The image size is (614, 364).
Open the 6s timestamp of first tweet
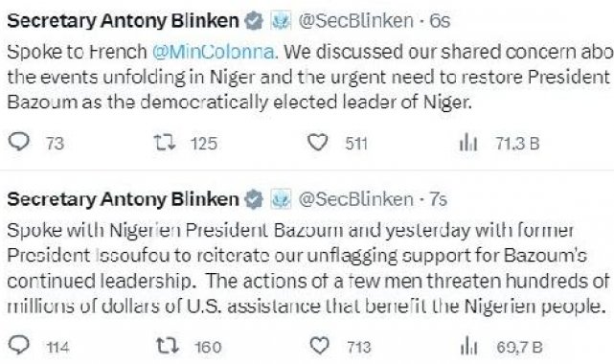tap(440, 21)
